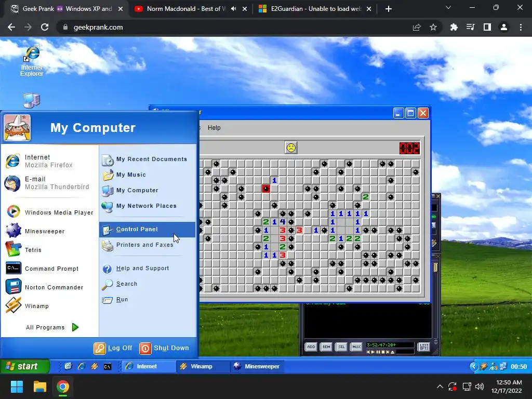Click the Log Off button
This screenshot has height=399, width=532.
pyautogui.click(x=113, y=348)
